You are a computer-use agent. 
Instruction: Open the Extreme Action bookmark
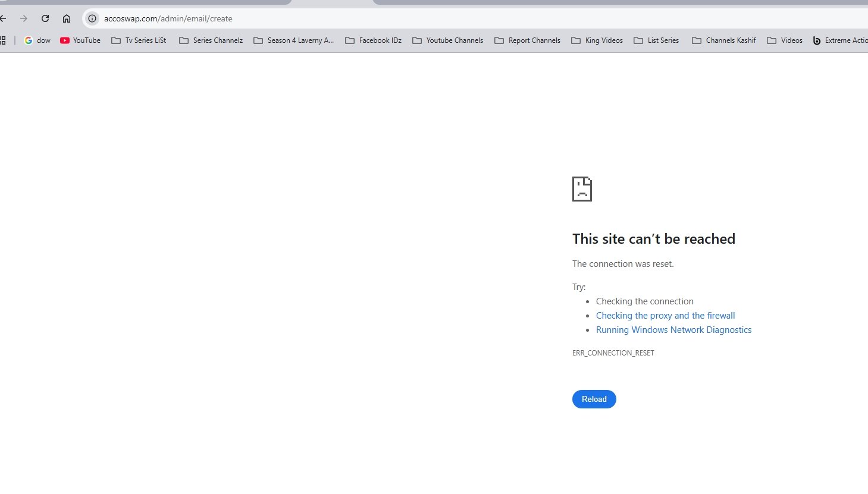click(840, 40)
